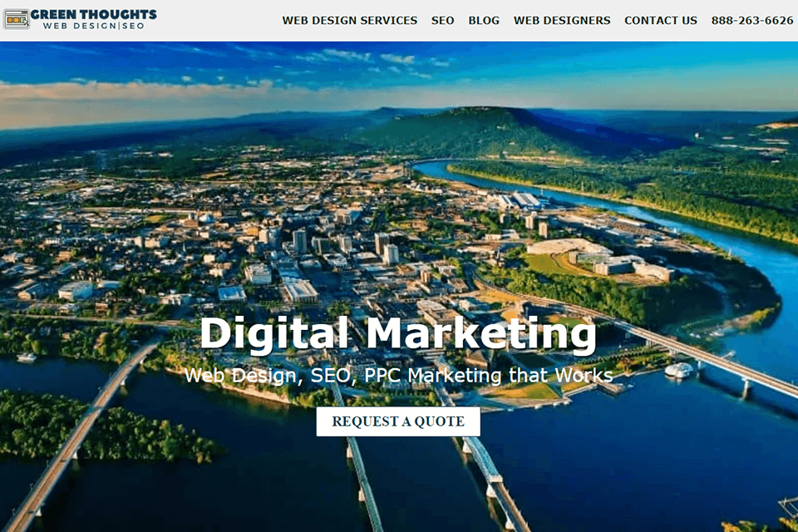Open the Blog navigation link
The width and height of the screenshot is (798, 532).
click(x=484, y=20)
